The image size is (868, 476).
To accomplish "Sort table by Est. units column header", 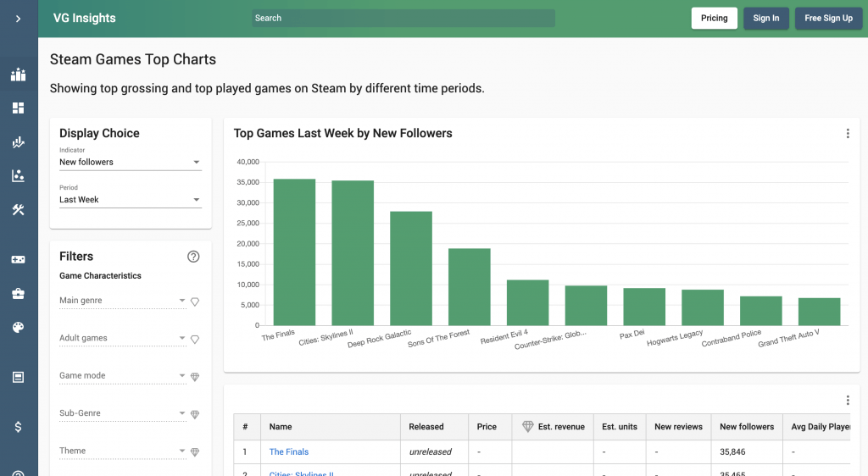I will (x=620, y=427).
